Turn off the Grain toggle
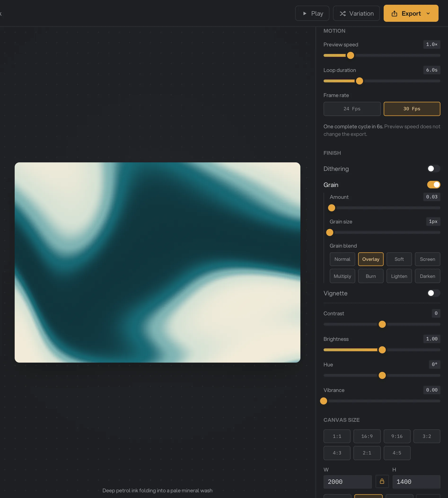Screen dimensions: 448x498 434,185
